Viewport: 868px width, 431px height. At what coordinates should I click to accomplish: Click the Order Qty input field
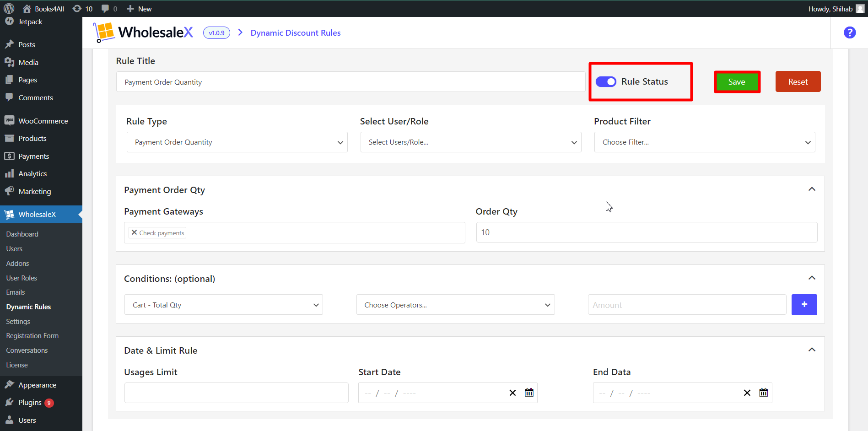(x=647, y=232)
